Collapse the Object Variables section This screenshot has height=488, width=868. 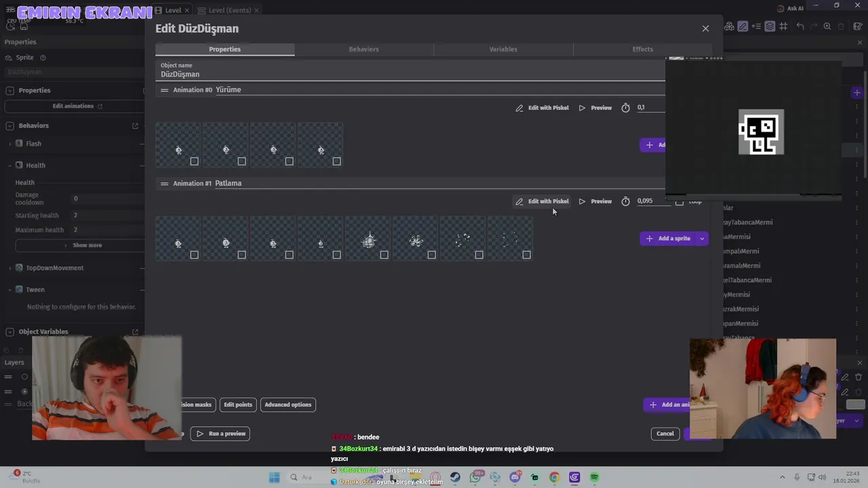pyautogui.click(x=10, y=331)
